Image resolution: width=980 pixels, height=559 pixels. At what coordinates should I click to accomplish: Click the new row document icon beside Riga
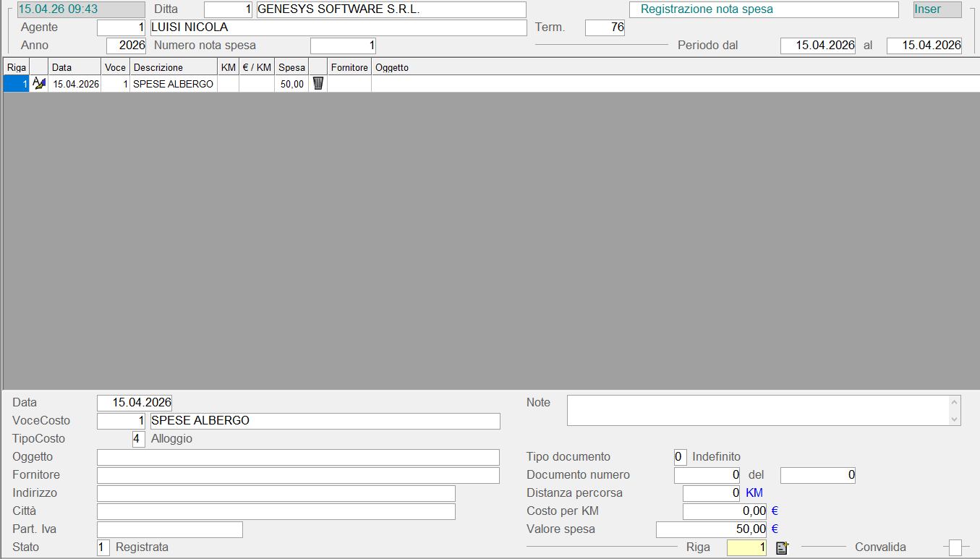click(781, 548)
